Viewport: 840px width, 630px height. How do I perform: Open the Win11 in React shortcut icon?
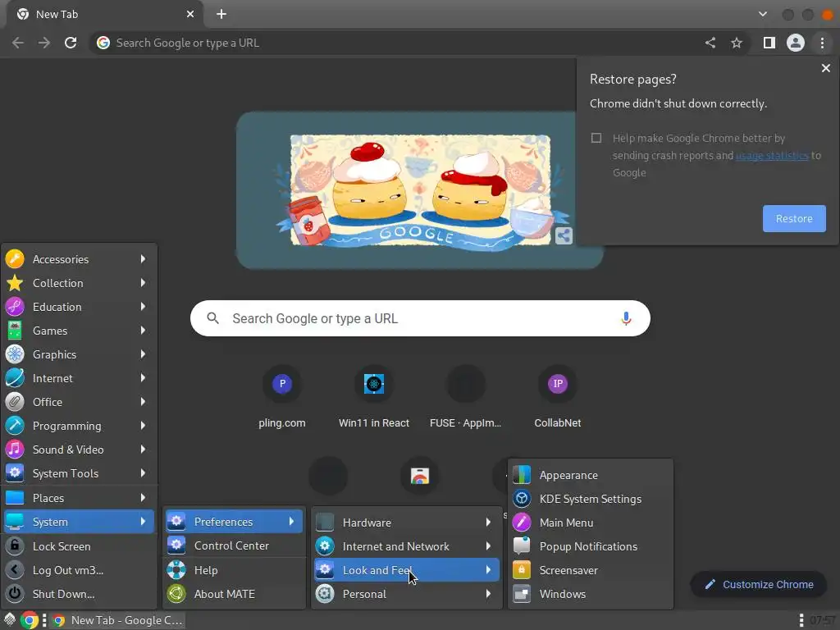pos(374,384)
